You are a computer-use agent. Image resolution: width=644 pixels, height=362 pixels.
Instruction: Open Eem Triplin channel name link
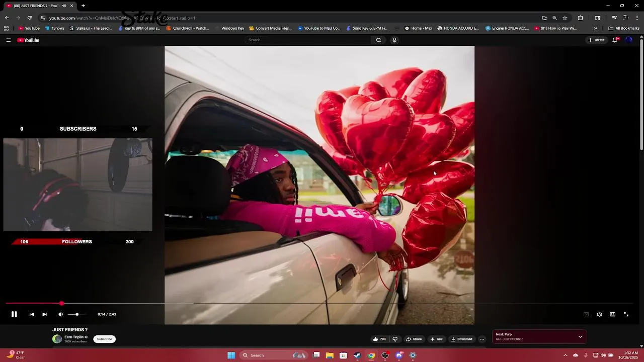coord(74,337)
